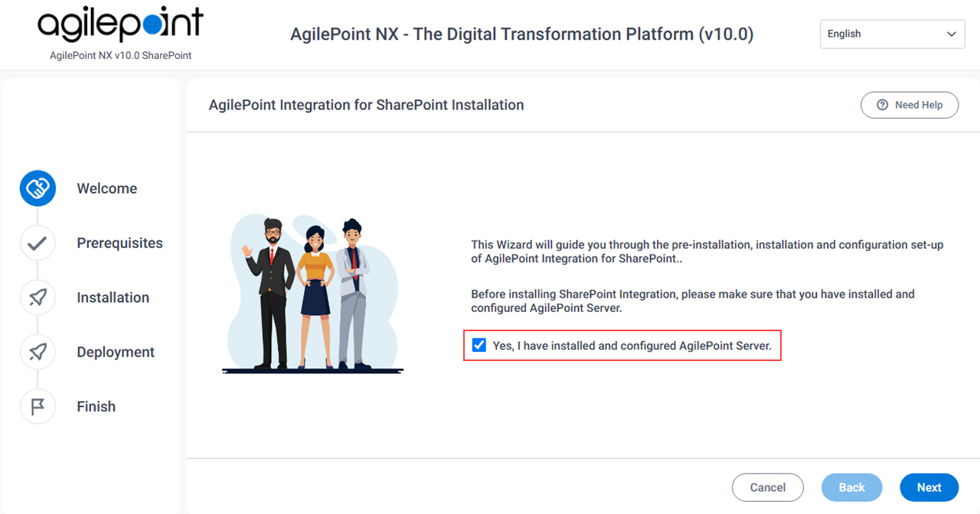980x514 pixels.
Task: Select the Prerequisites step label
Action: click(120, 243)
